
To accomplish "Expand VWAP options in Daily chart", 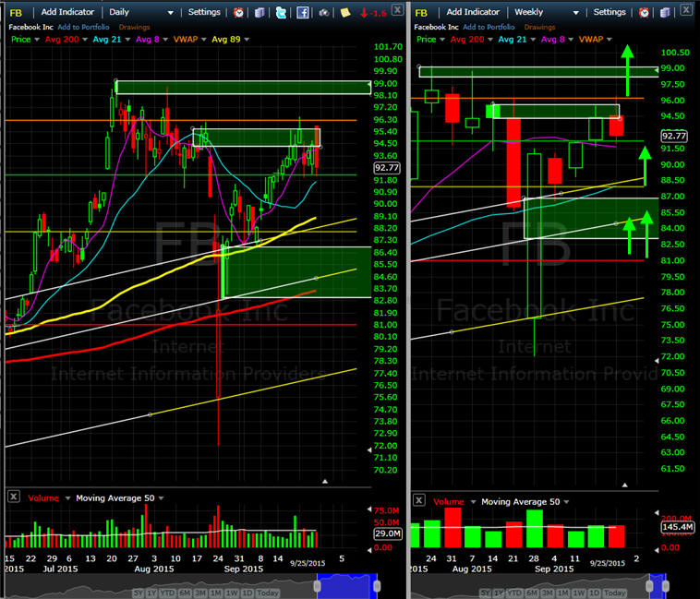I will click(x=204, y=40).
